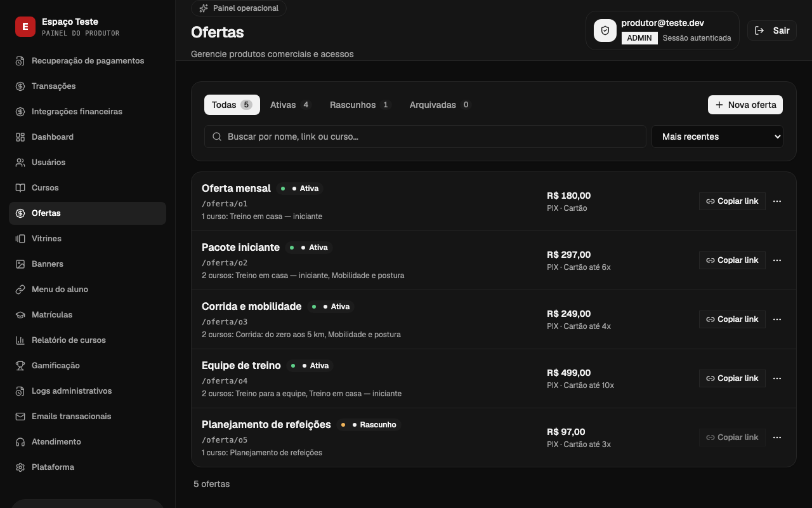Copy link for Equipe de treino
Image resolution: width=812 pixels, height=508 pixels.
point(732,378)
